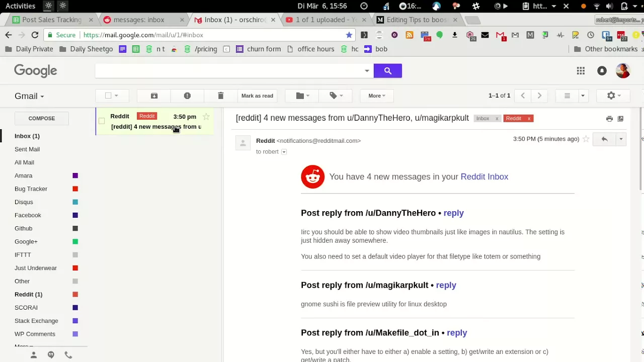The height and width of the screenshot is (362, 644).
Task: Open the Move to folder dropdown
Action: tap(303, 96)
